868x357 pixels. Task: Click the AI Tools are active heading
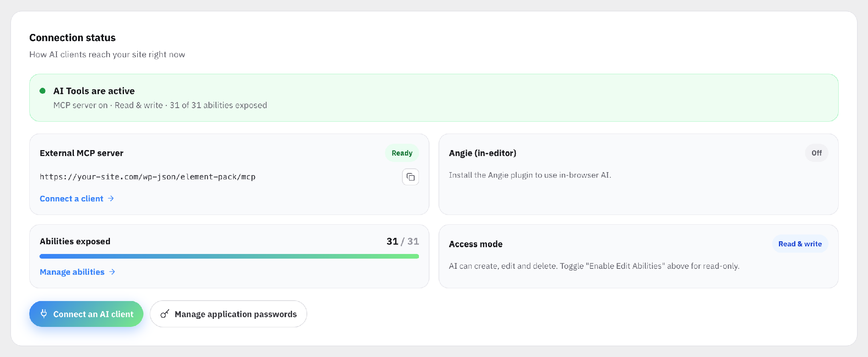click(x=94, y=91)
